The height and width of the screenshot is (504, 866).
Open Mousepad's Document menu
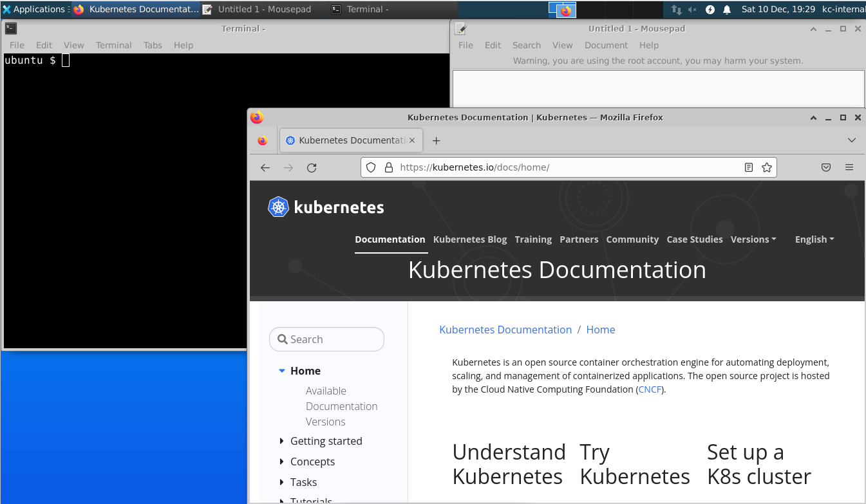click(x=605, y=45)
